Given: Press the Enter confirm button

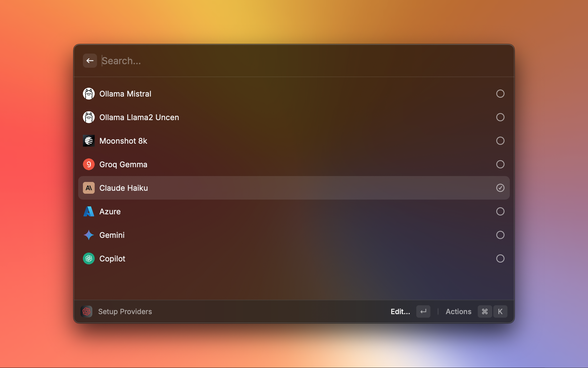Looking at the screenshot, I should (423, 311).
